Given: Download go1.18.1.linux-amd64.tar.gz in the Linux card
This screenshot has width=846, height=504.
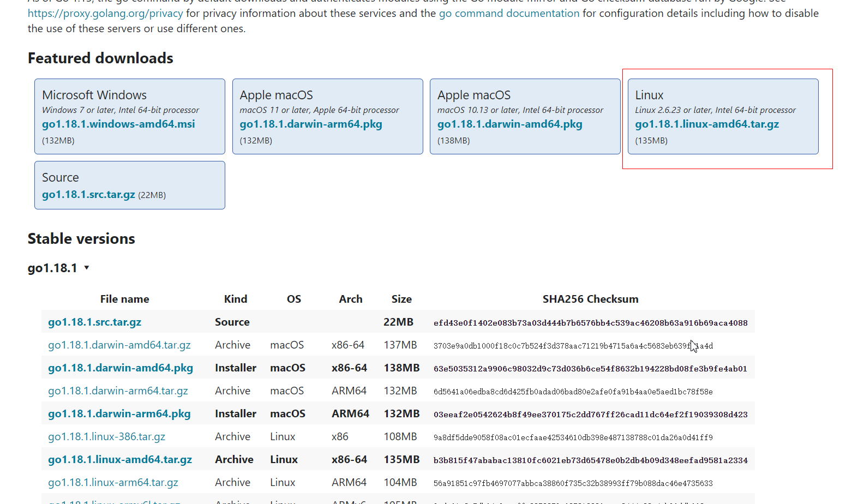Looking at the screenshot, I should 707,124.
